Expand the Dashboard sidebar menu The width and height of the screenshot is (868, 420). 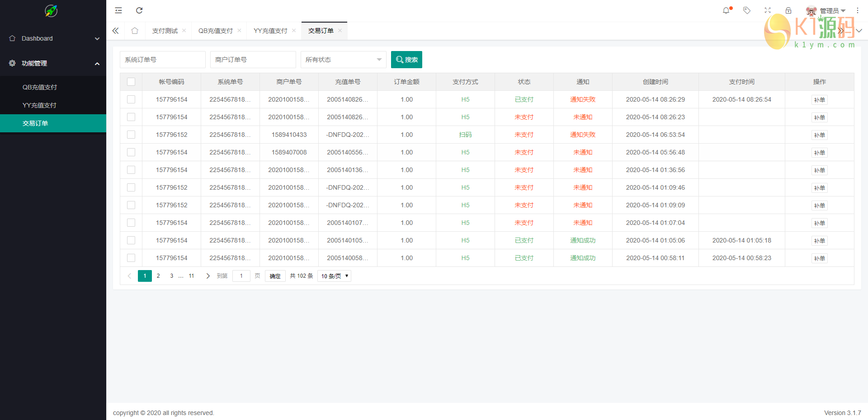coord(53,38)
